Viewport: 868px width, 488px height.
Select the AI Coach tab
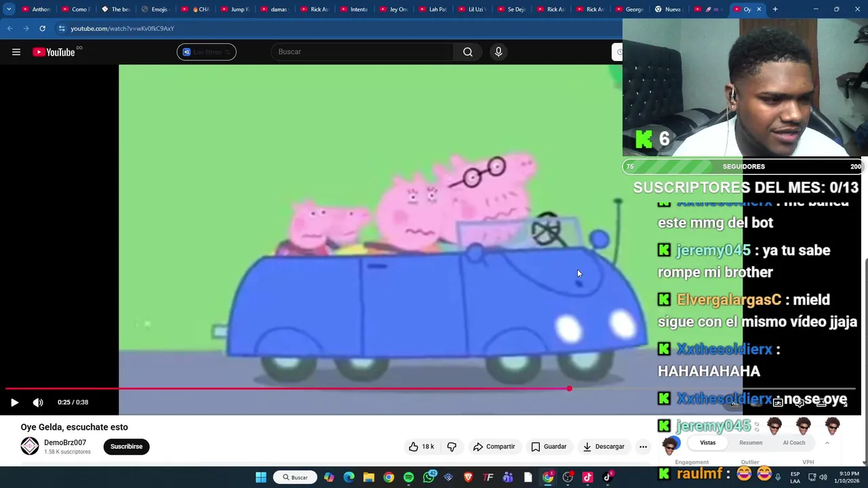pyautogui.click(x=794, y=443)
